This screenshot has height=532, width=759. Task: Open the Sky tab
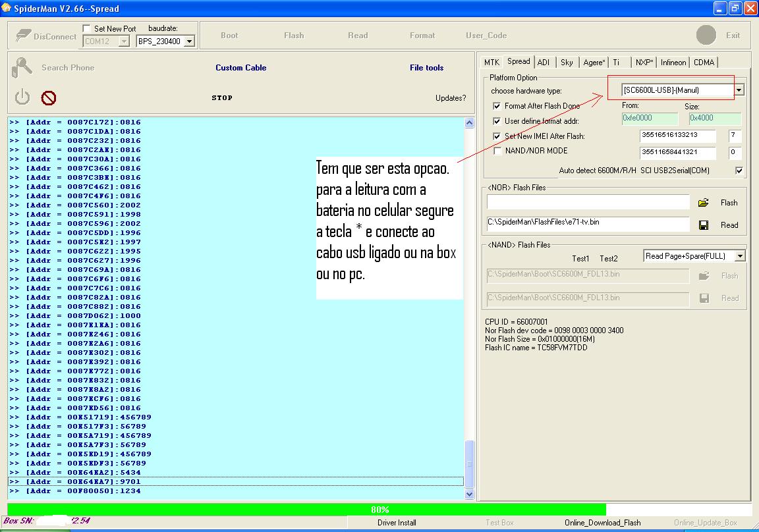point(567,63)
